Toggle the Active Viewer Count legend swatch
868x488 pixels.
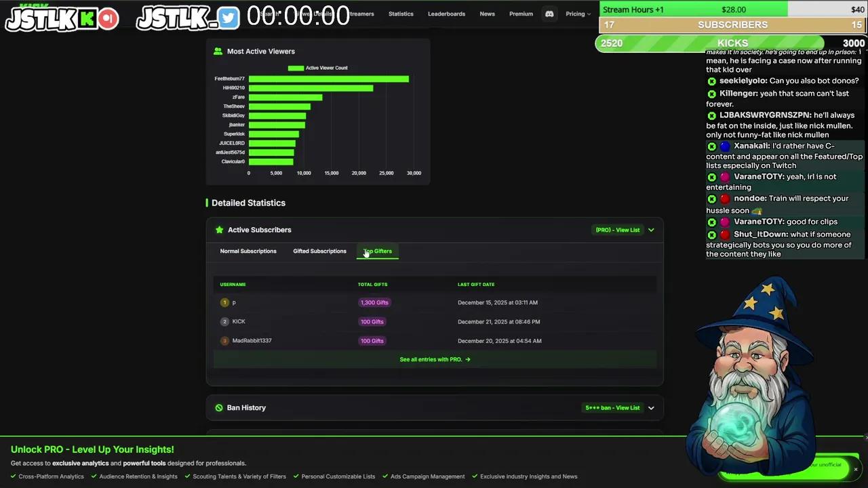tap(296, 68)
